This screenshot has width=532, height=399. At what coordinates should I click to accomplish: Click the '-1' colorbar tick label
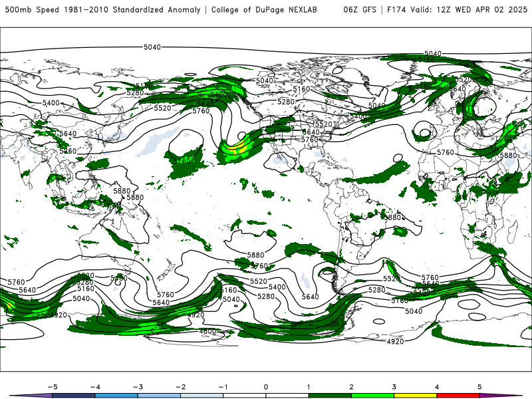click(223, 387)
